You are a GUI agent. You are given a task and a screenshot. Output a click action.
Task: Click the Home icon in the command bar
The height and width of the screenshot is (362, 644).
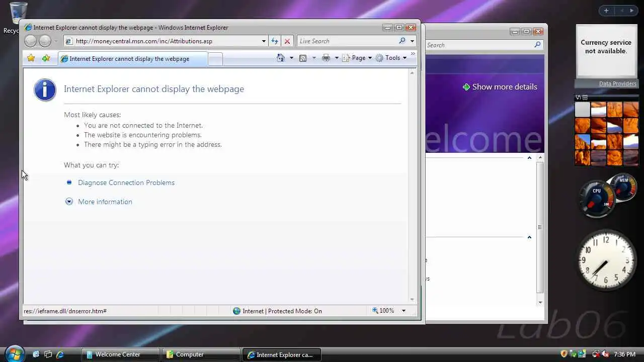coord(281,58)
